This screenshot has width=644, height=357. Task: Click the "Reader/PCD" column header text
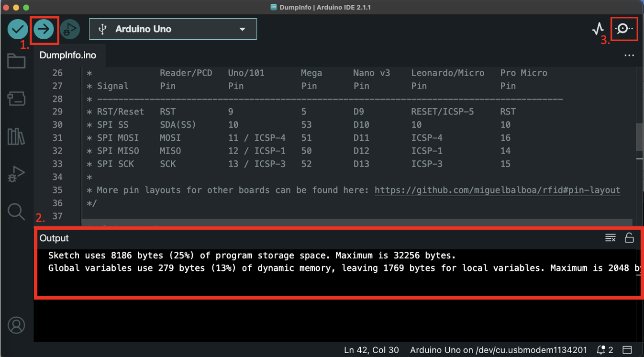tap(186, 73)
